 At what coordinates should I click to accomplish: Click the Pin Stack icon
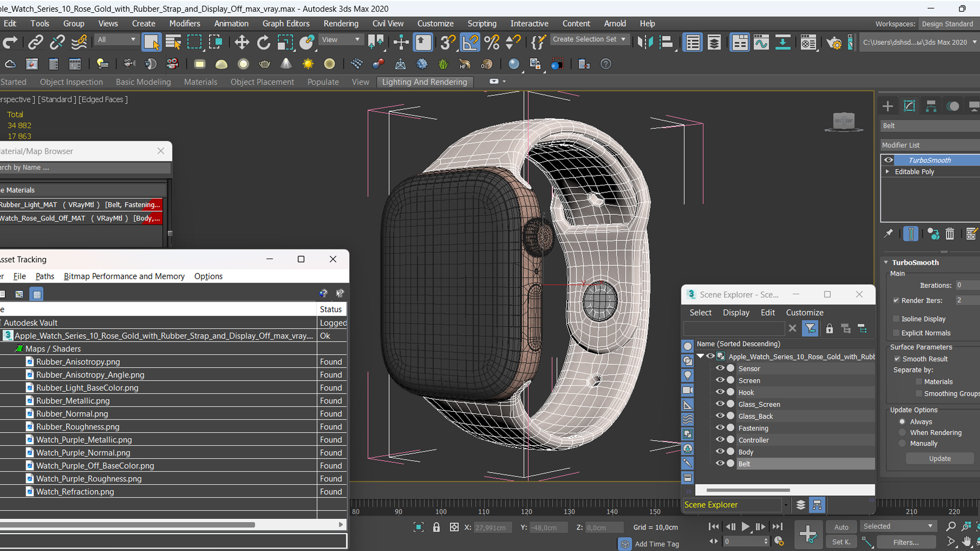(889, 234)
